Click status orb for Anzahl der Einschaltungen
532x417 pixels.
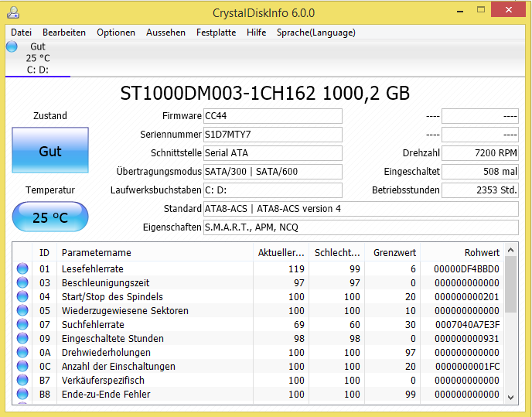pos(22,366)
